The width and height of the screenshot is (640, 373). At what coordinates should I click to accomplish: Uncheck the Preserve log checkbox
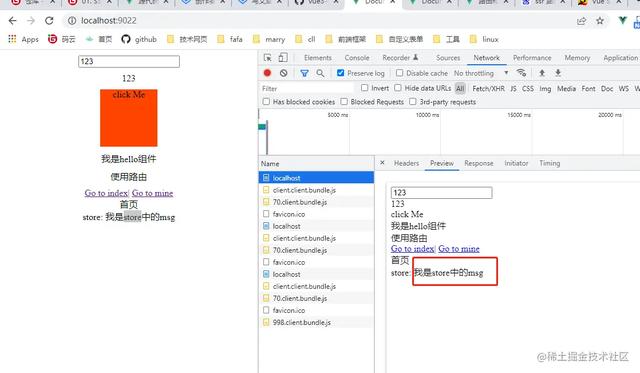(x=340, y=73)
